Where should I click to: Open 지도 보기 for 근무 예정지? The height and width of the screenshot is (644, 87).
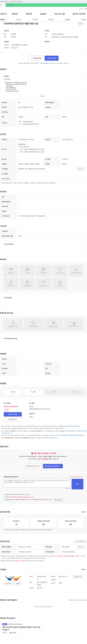pos(81,169)
